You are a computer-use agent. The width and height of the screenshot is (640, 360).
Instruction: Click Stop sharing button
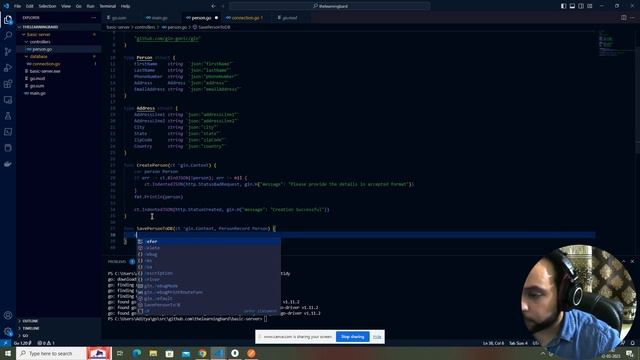click(x=352, y=337)
